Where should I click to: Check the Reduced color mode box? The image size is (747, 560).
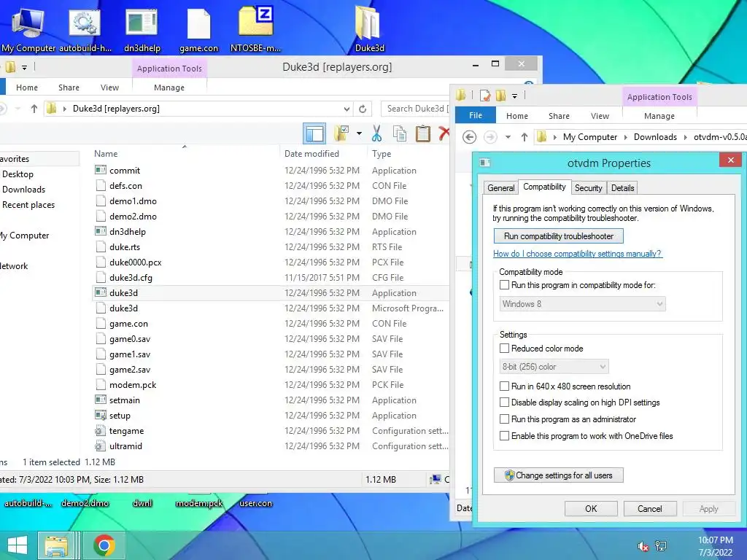tap(504, 349)
